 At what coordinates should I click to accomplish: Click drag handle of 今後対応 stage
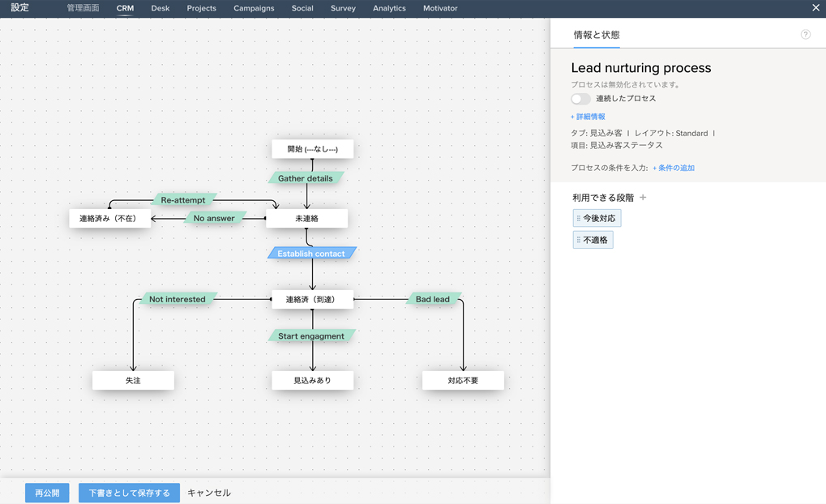click(579, 218)
